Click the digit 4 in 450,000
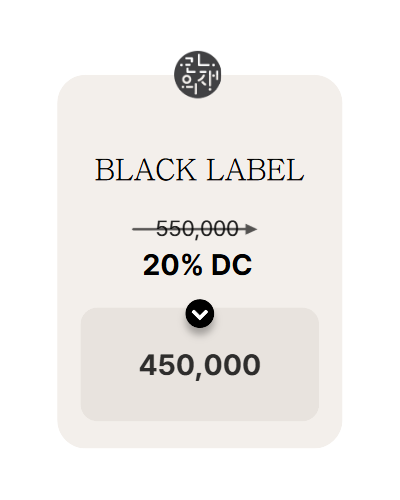The image size is (400, 500). coord(148,365)
